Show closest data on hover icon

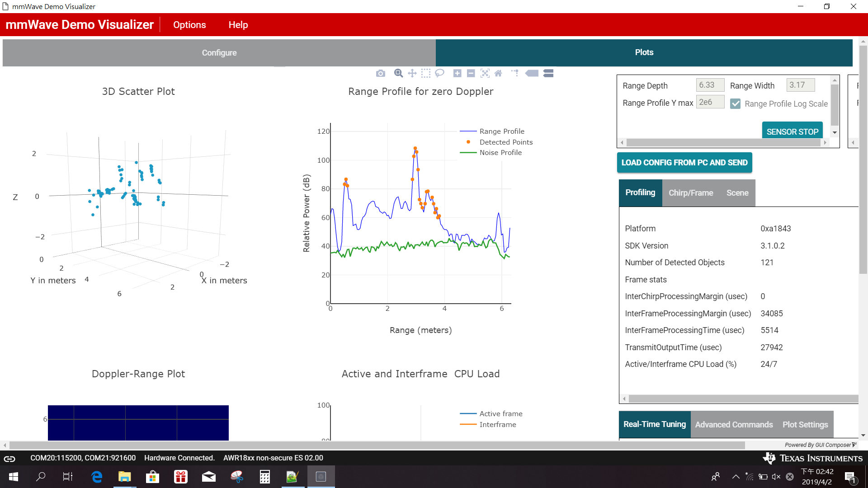pyautogui.click(x=532, y=73)
